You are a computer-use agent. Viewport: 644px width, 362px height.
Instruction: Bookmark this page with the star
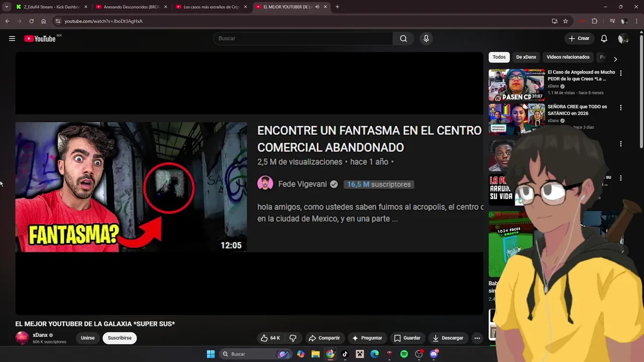(566, 21)
